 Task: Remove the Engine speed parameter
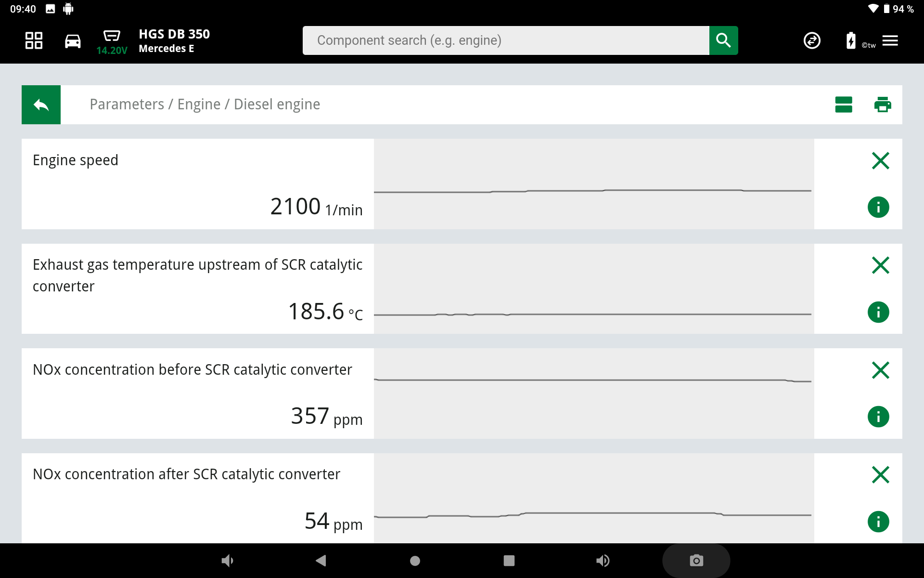point(880,160)
